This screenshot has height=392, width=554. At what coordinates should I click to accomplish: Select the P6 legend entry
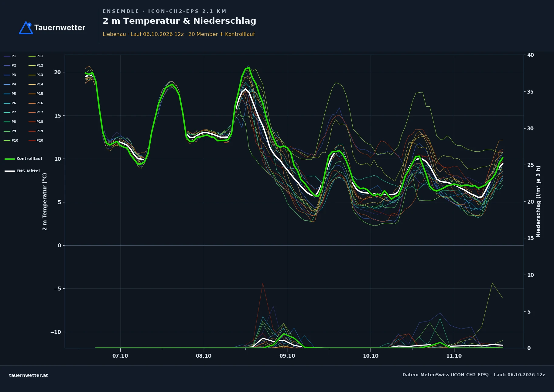point(10,103)
